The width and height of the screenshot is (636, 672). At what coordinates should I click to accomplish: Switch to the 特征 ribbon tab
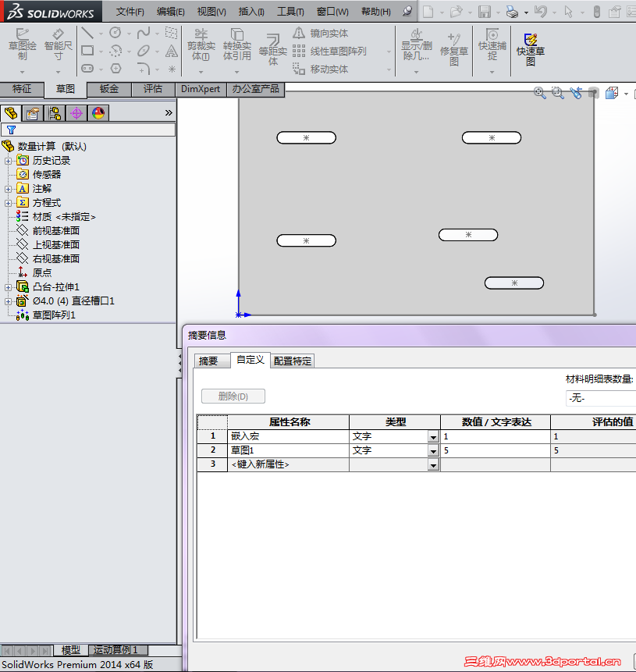click(22, 89)
